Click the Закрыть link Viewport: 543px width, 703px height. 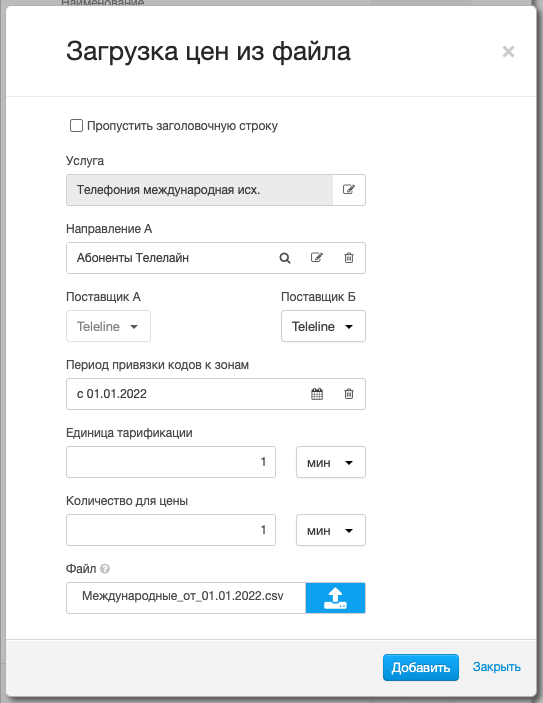tap(496, 667)
